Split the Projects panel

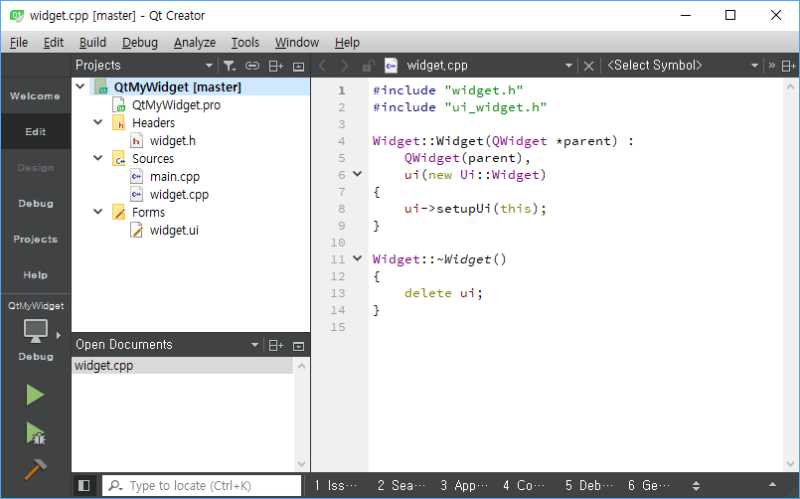click(x=276, y=66)
